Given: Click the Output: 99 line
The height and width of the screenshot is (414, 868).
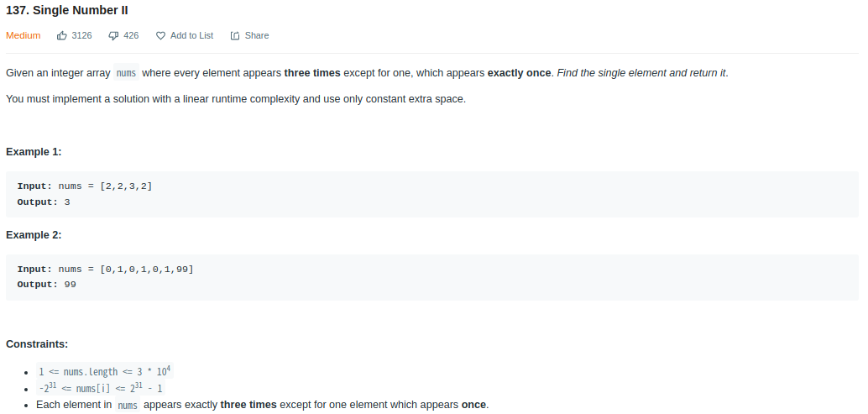Looking at the screenshot, I should click(x=46, y=285).
